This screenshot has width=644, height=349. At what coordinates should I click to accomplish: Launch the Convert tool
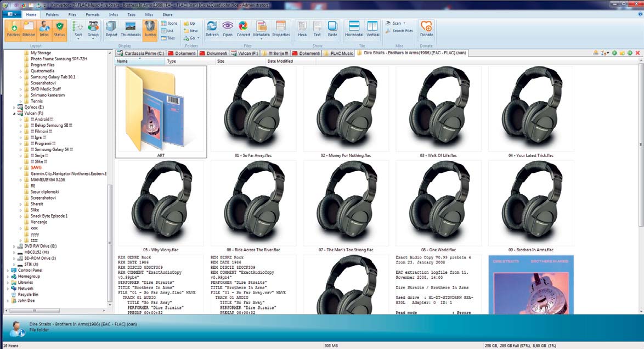point(243,30)
